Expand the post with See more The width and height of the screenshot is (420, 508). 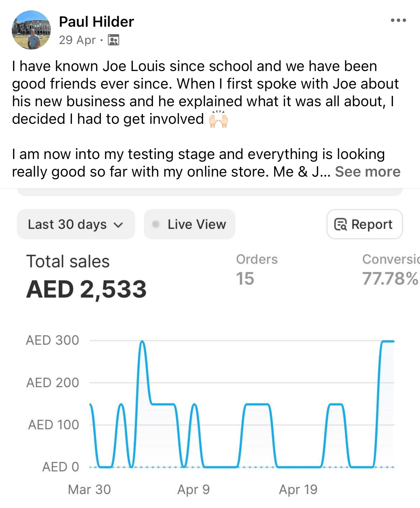[x=368, y=172]
